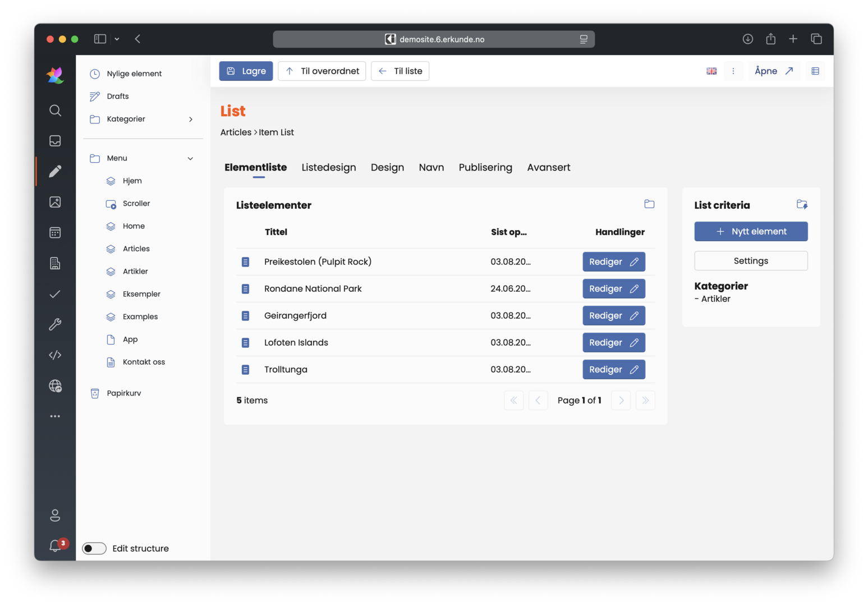The width and height of the screenshot is (868, 606).
Task: Collapse the Menu section chevron
Action: coord(190,159)
